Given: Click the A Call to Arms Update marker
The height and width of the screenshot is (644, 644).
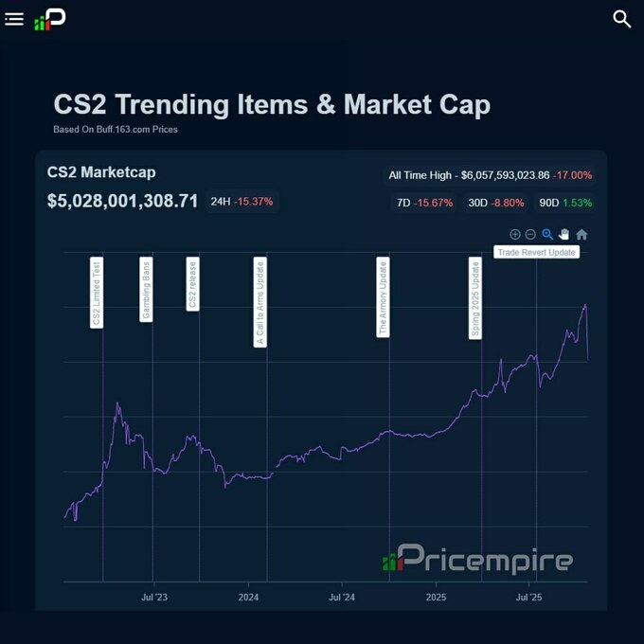Looking at the screenshot, I should click(x=260, y=301).
